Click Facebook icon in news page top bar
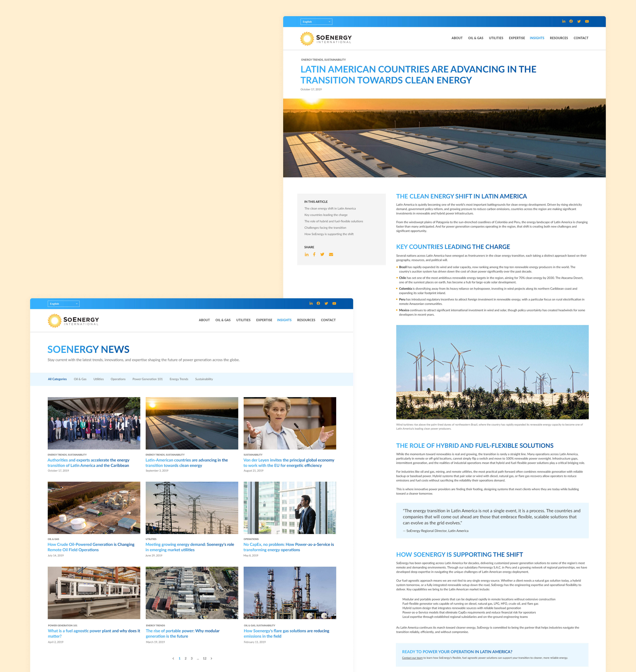The height and width of the screenshot is (672, 636). (x=318, y=303)
